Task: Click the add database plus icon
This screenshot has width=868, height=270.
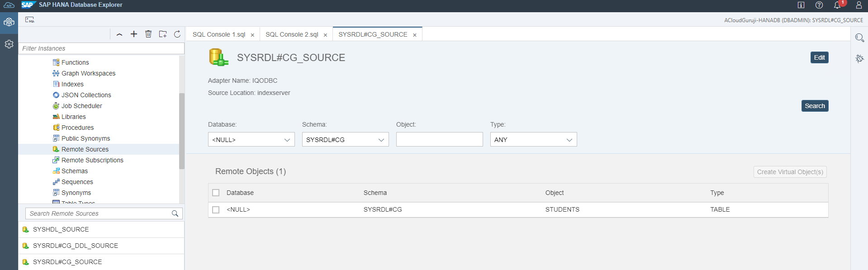Action: tap(134, 34)
